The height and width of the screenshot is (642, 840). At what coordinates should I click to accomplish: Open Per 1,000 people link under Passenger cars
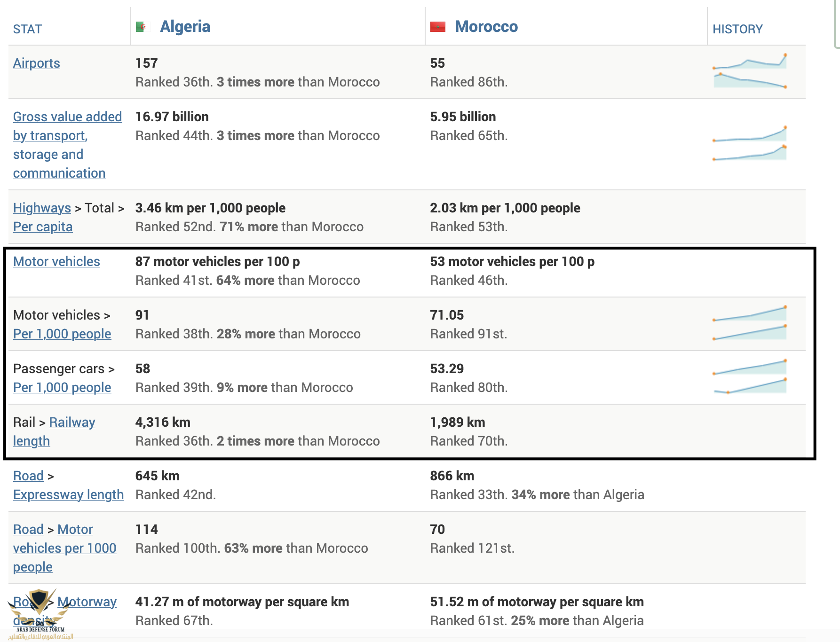(x=62, y=387)
